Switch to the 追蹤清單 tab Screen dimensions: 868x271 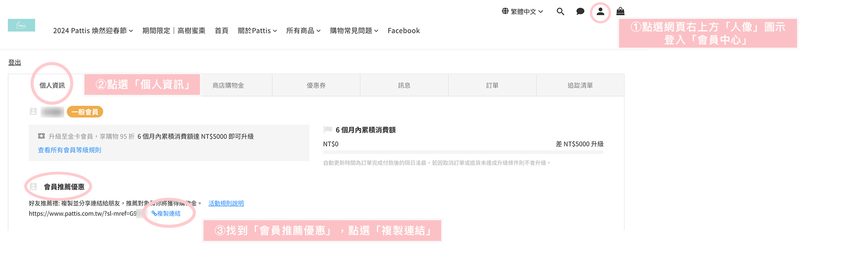(x=580, y=85)
